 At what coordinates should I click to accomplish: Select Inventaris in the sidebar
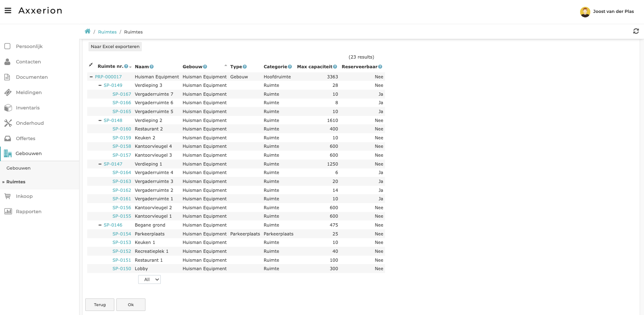coord(27,108)
